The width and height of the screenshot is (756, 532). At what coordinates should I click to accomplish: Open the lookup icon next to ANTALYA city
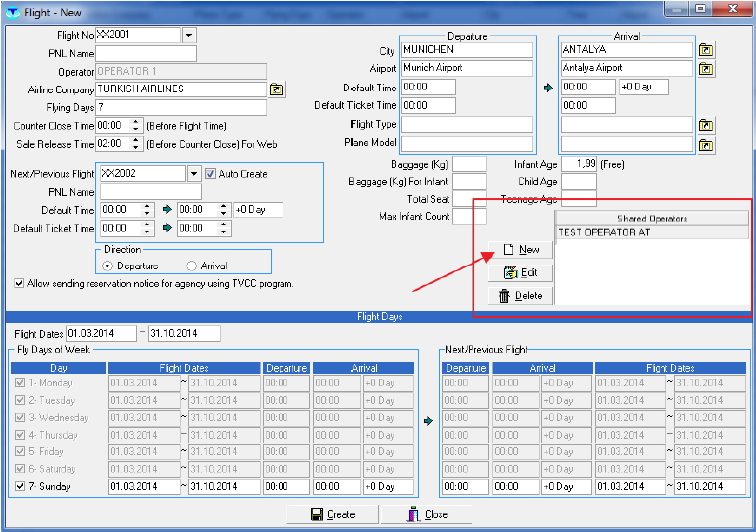click(x=706, y=50)
